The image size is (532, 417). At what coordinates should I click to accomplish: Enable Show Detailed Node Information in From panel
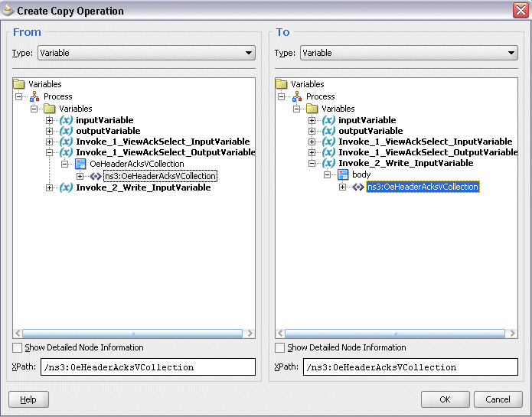(18, 348)
